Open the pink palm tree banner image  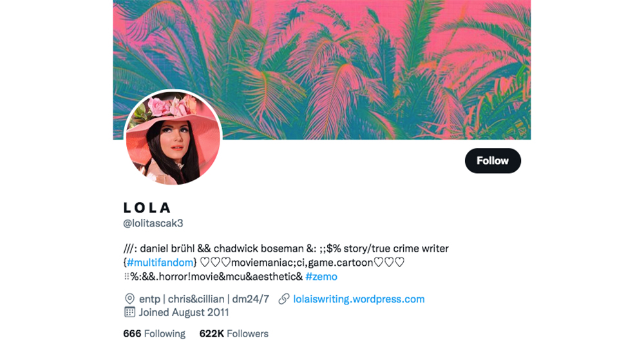click(x=321, y=70)
